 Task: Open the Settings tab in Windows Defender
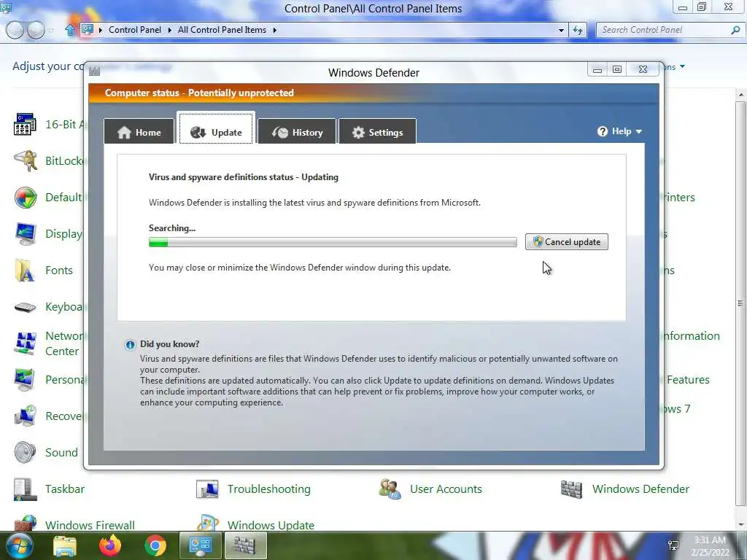pyautogui.click(x=377, y=132)
